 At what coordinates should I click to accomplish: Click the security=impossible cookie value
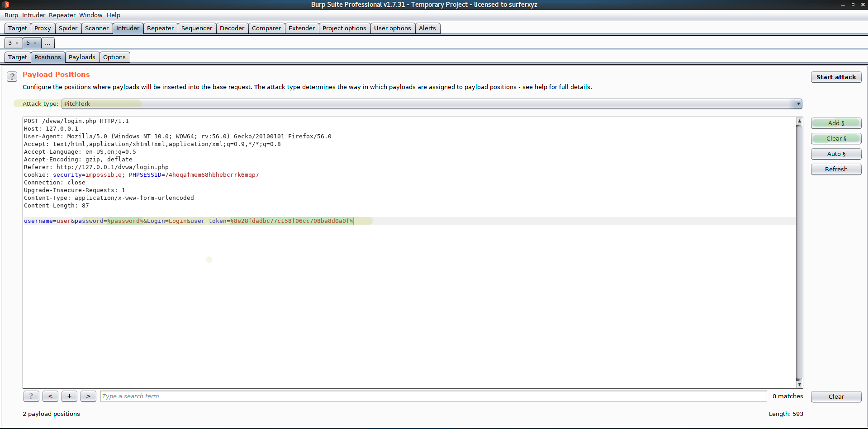click(104, 175)
